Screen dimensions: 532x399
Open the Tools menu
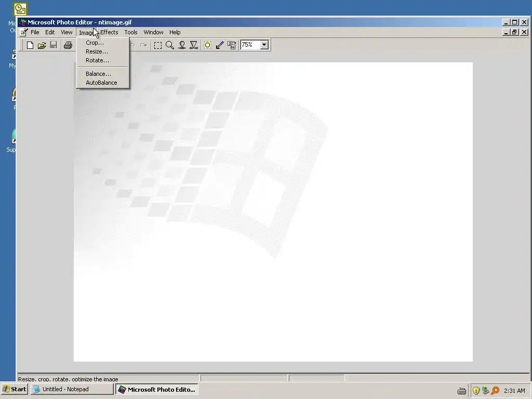pos(130,32)
